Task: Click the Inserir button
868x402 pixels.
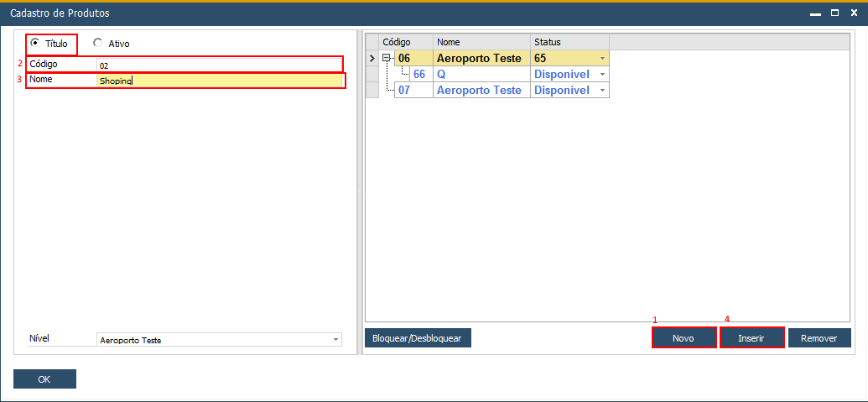Action: [751, 337]
